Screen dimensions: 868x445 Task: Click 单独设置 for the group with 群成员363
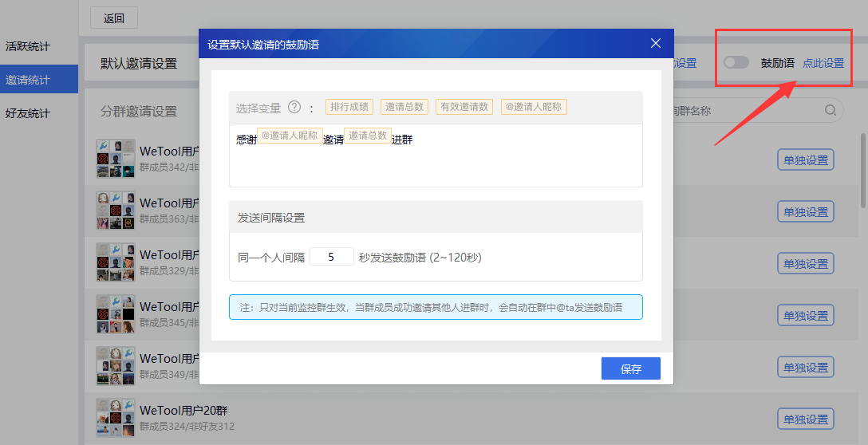[x=806, y=212]
